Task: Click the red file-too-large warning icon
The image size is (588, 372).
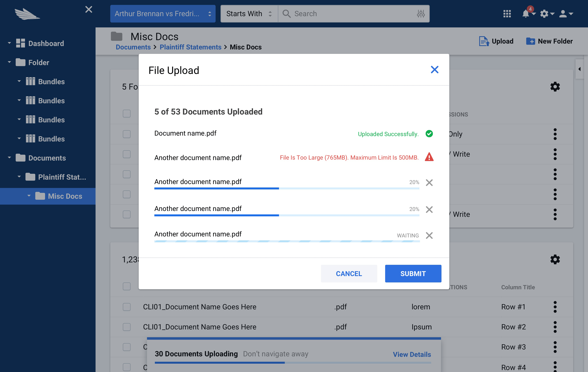Action: click(x=429, y=157)
